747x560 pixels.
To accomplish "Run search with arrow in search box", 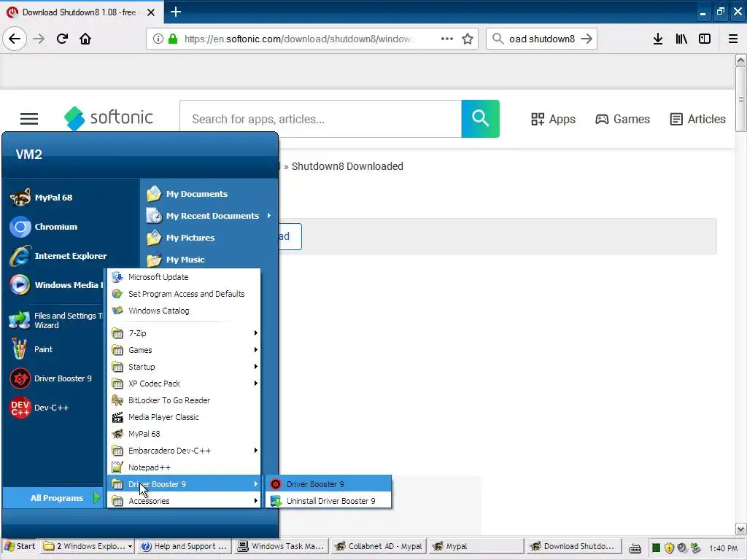I will click(x=587, y=39).
